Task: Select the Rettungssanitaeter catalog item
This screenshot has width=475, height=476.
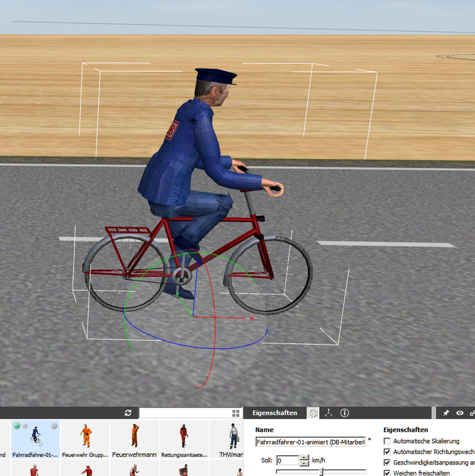Action: point(184,439)
